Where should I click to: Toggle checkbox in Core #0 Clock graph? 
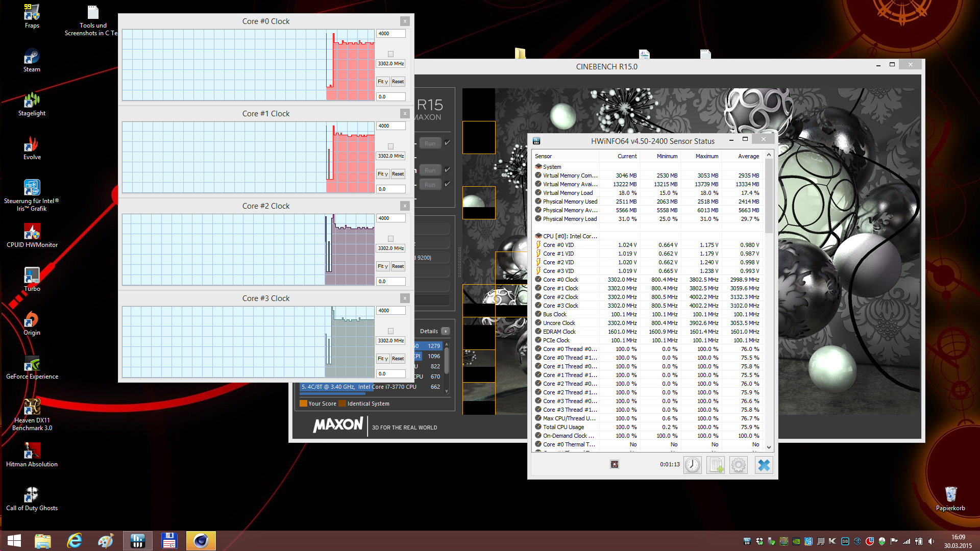[391, 54]
